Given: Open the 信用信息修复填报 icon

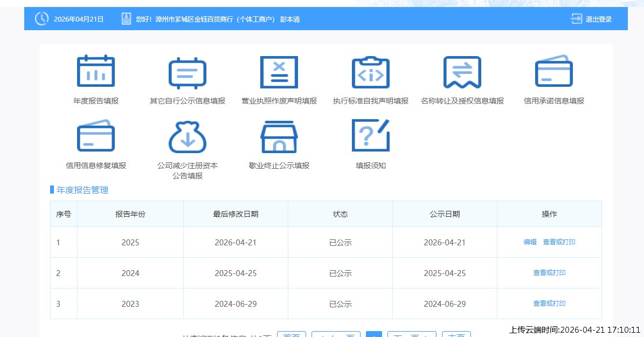Looking at the screenshot, I should (96, 136).
